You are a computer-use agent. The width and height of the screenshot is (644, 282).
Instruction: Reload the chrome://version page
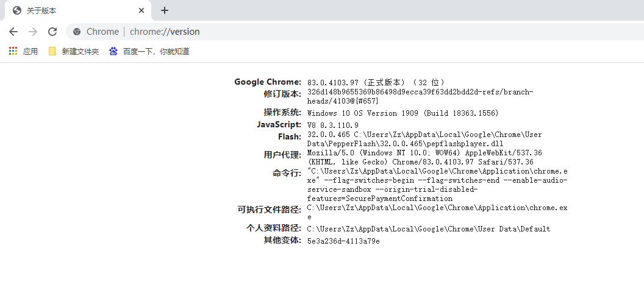click(52, 32)
